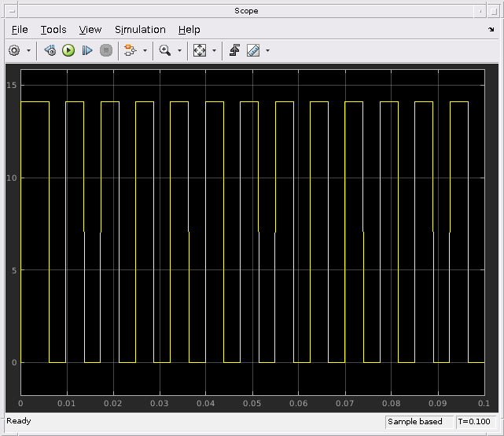The width and height of the screenshot is (504, 436).
Task: Open the File menu
Action: [20, 29]
